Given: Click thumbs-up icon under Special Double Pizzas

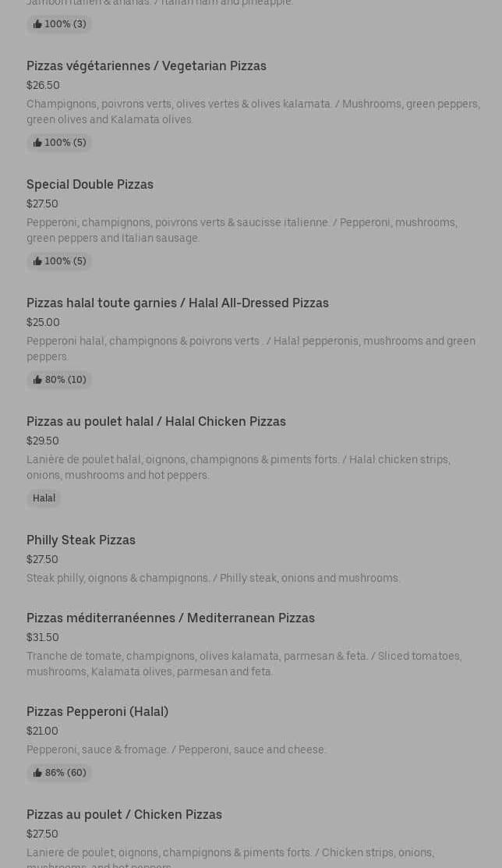Looking at the screenshot, I should pos(37,261).
